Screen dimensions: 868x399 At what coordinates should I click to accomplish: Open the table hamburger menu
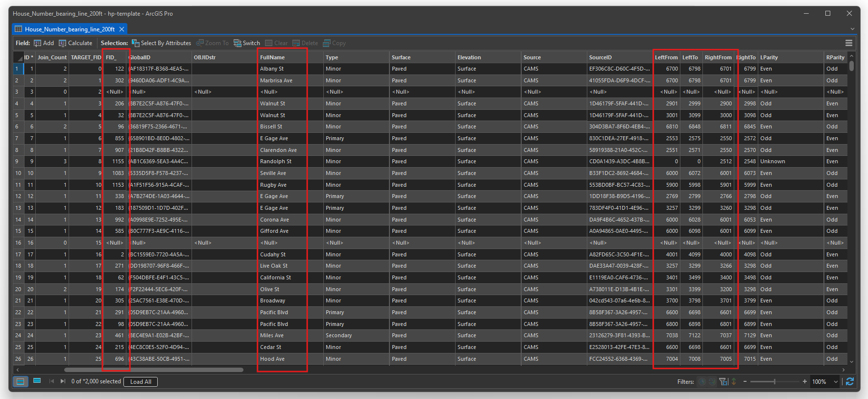pyautogui.click(x=849, y=43)
